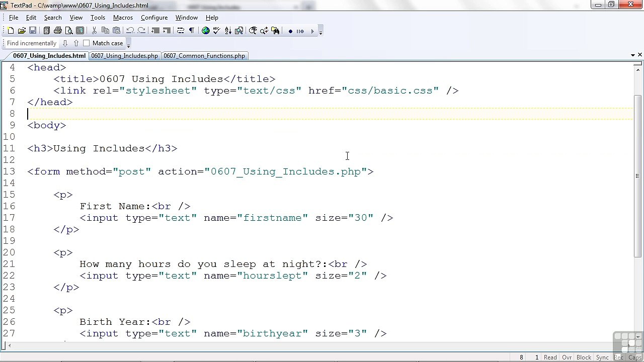Viewport: 644px width, 362px height.
Task: Click the css/basic.css href value
Action: (x=390, y=90)
